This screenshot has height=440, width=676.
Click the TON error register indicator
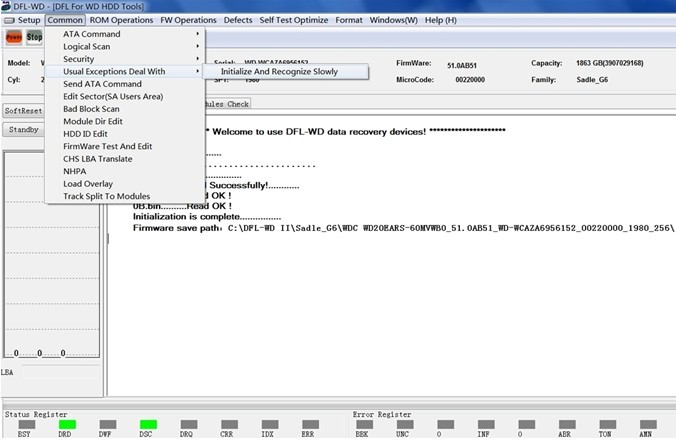pyautogui.click(x=607, y=424)
